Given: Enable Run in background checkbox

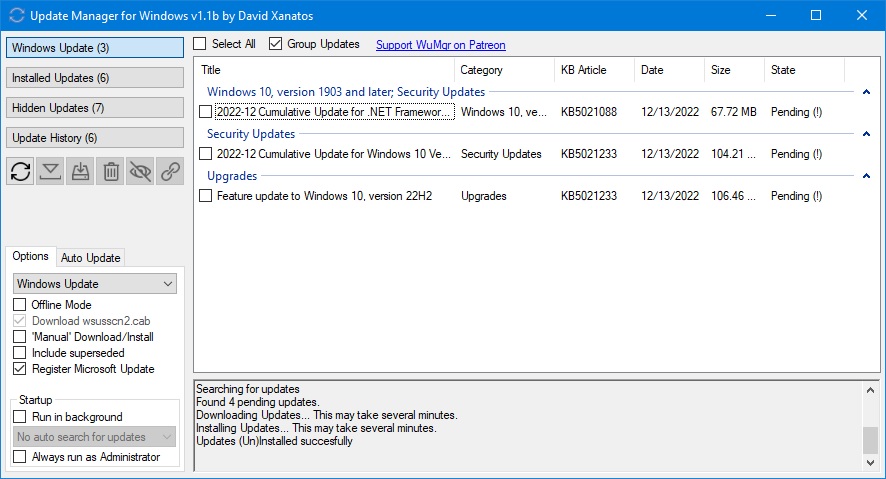Looking at the screenshot, I should (20, 417).
